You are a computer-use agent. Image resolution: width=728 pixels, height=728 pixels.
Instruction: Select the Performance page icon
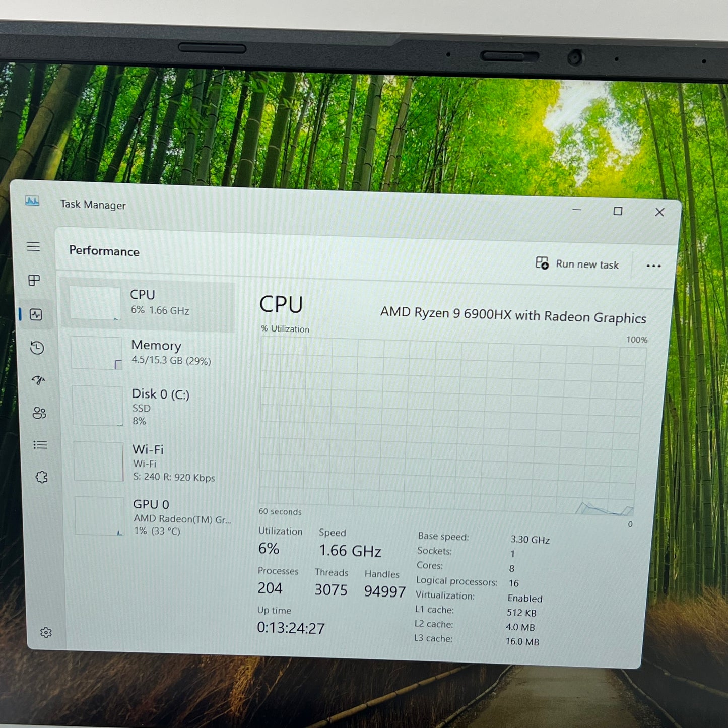[x=36, y=315]
